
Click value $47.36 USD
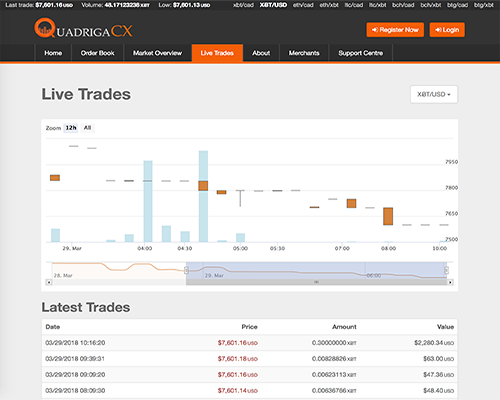[x=438, y=375]
